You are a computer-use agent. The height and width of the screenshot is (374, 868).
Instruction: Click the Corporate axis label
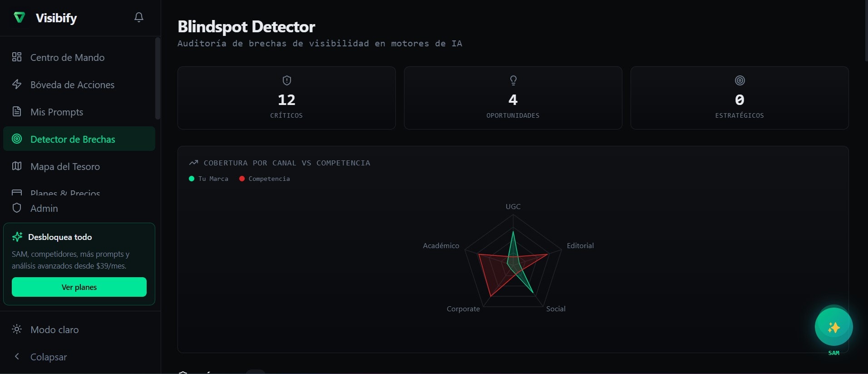(463, 309)
